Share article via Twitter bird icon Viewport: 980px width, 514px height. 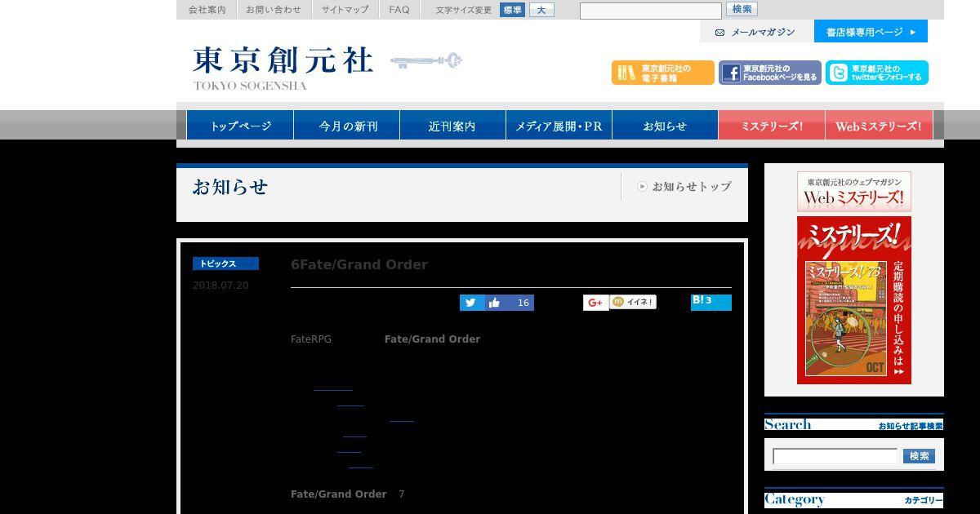(471, 303)
